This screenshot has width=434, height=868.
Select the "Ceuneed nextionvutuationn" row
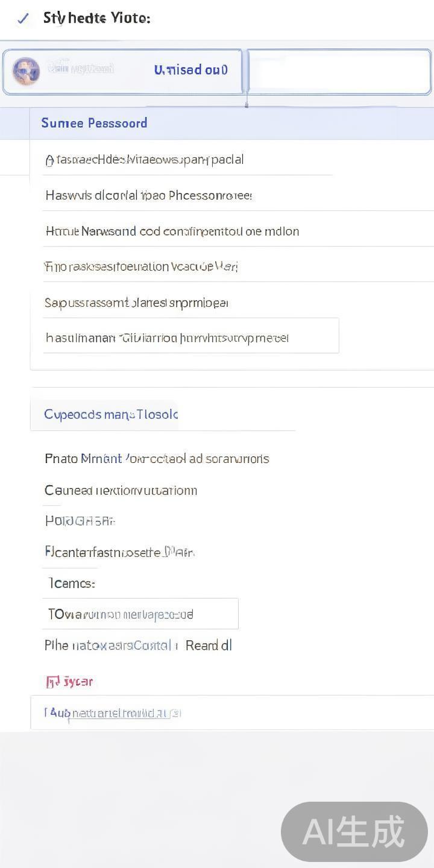pos(121,491)
